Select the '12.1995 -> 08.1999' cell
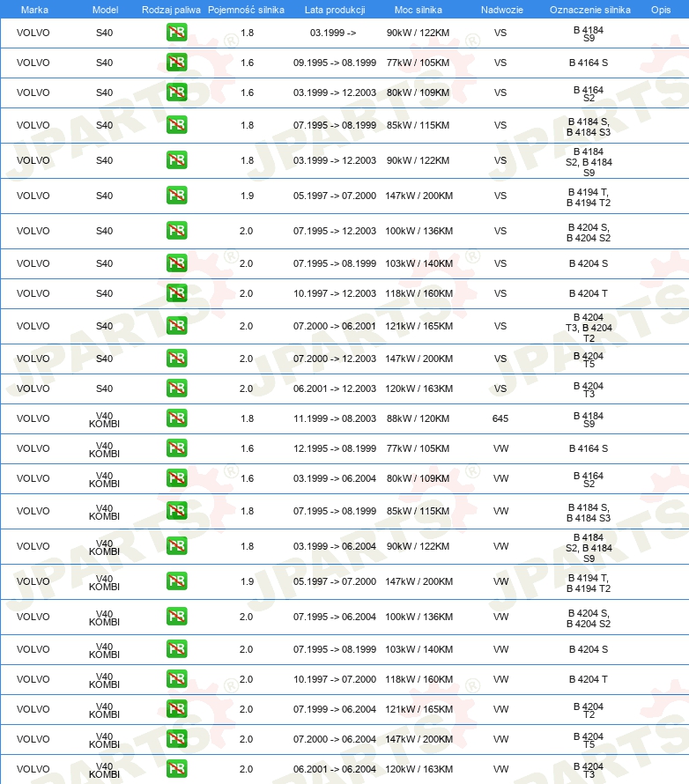The width and height of the screenshot is (689, 784). 335,448
